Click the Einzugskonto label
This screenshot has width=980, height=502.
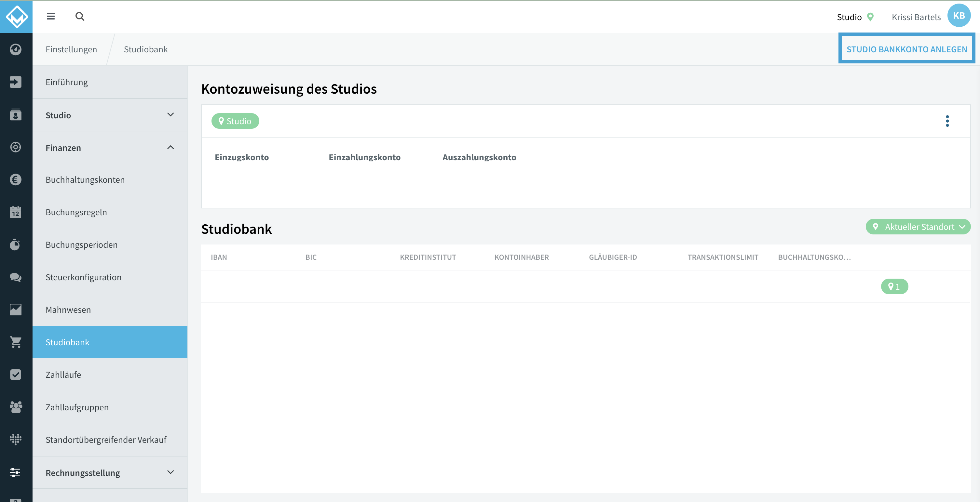pyautogui.click(x=241, y=157)
